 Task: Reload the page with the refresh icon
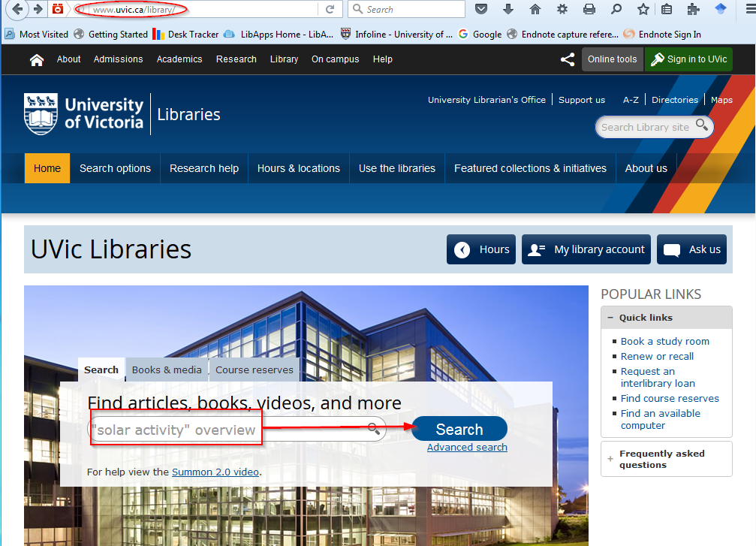[330, 9]
